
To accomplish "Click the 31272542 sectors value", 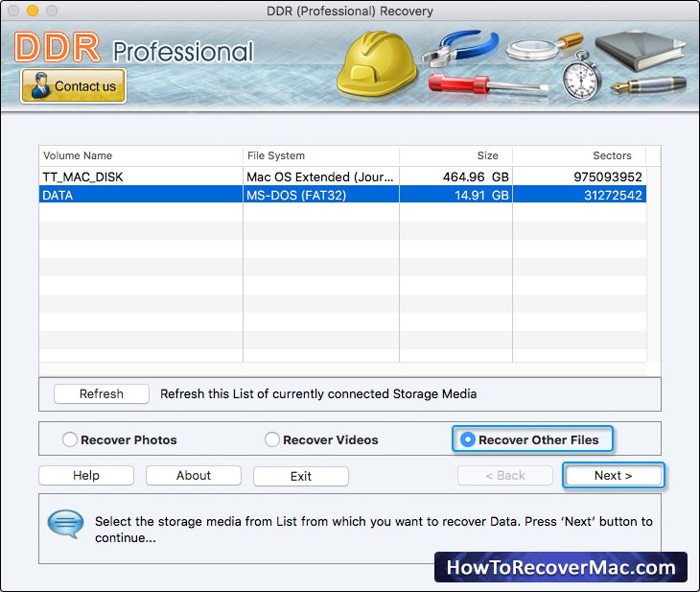I will [x=613, y=195].
